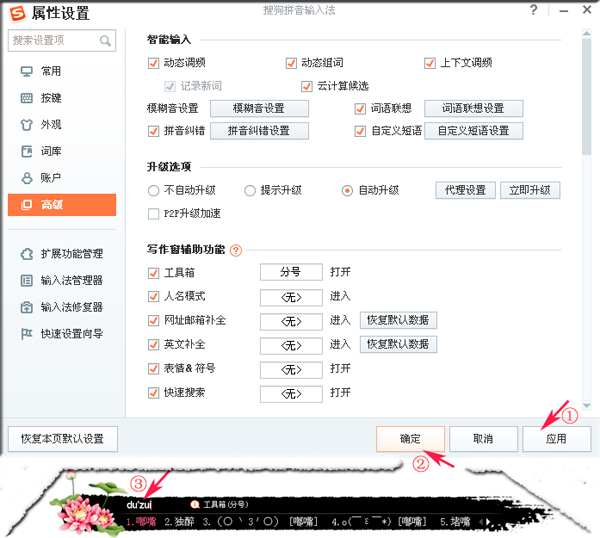Click 恢复本页默认设置 button
The image size is (600, 538).
tap(63, 439)
